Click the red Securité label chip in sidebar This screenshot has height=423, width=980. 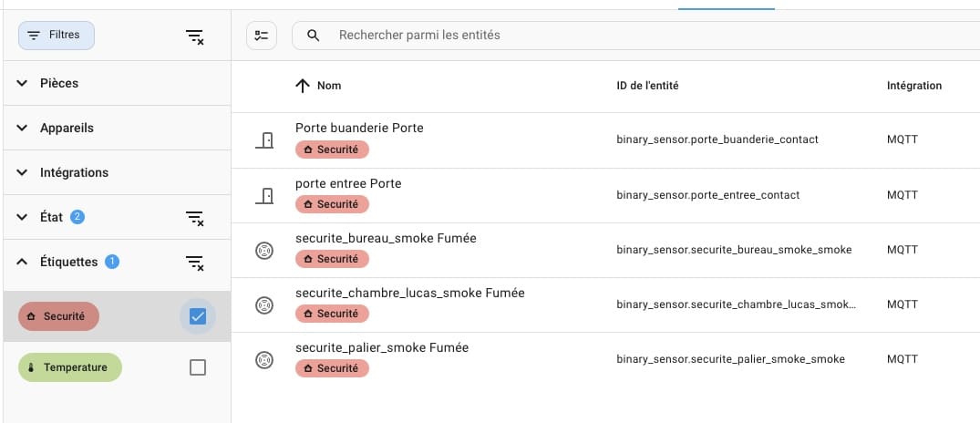coord(58,316)
